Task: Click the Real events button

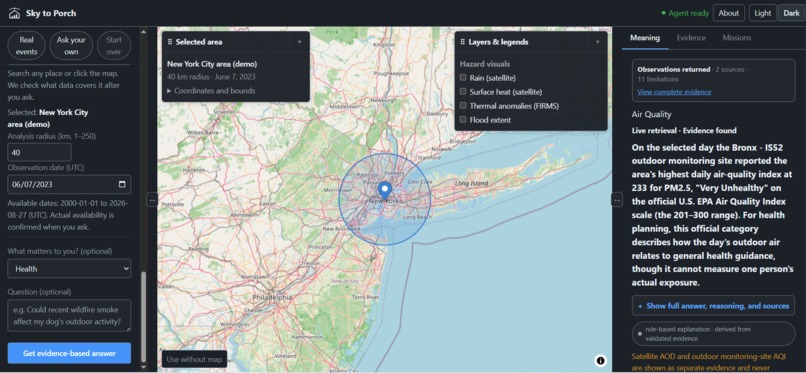Action: [27, 46]
